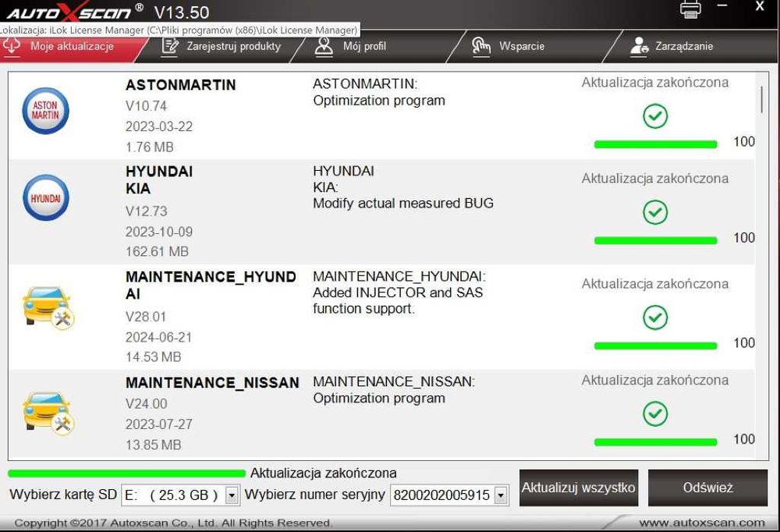
Task: Click the Hyundai brand logo
Action: [x=46, y=197]
